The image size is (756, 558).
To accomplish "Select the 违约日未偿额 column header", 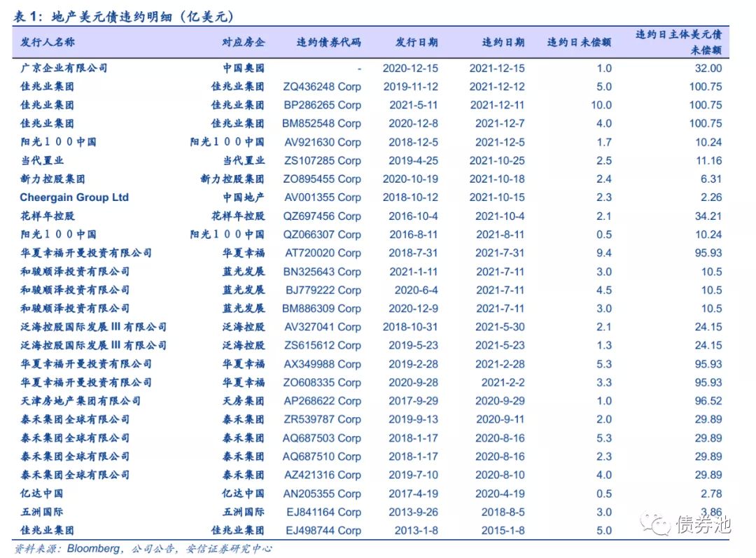I will coord(579,42).
